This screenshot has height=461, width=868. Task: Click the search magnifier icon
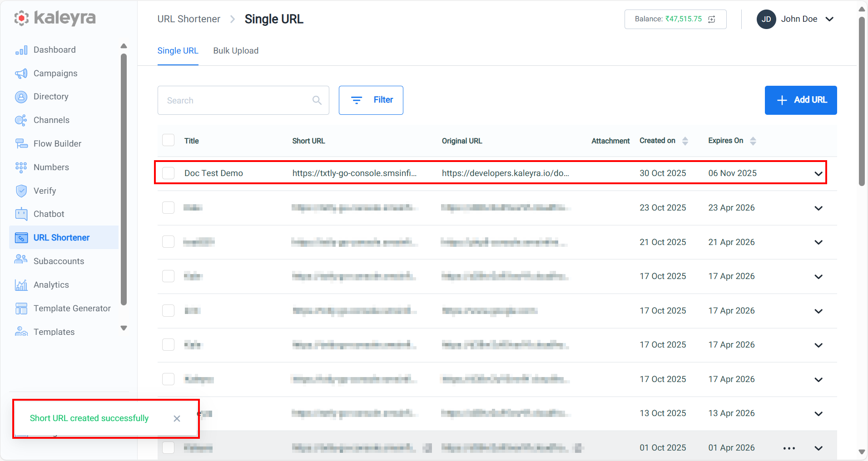point(317,100)
